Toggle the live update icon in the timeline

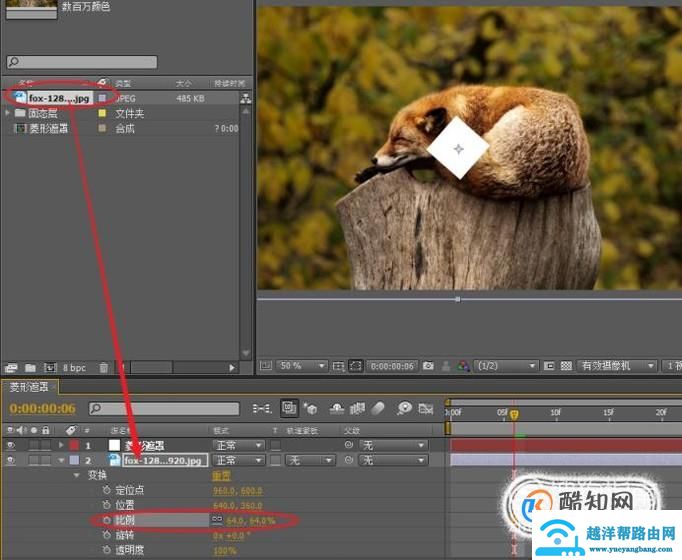[289, 408]
